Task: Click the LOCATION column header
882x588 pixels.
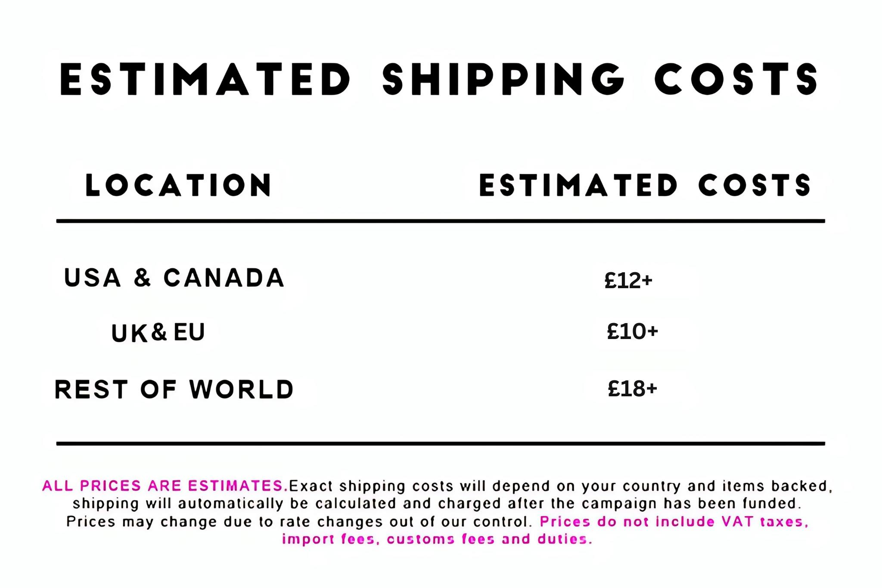Action: (179, 186)
